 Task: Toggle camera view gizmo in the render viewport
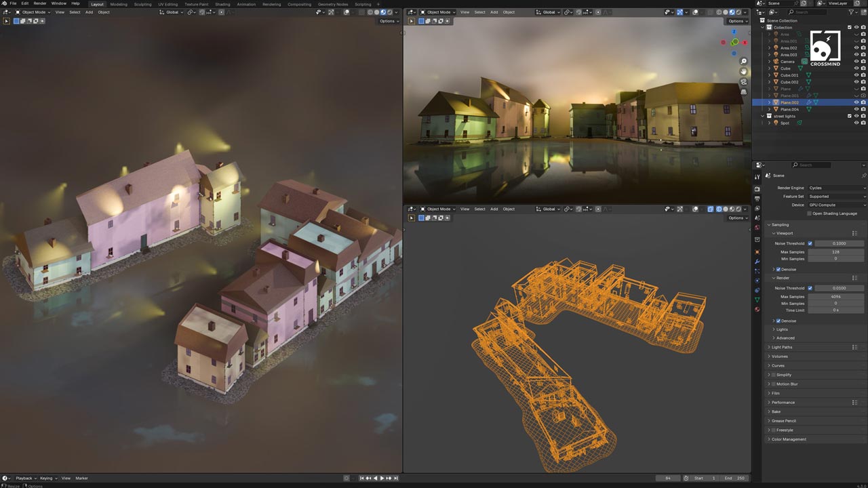point(744,81)
